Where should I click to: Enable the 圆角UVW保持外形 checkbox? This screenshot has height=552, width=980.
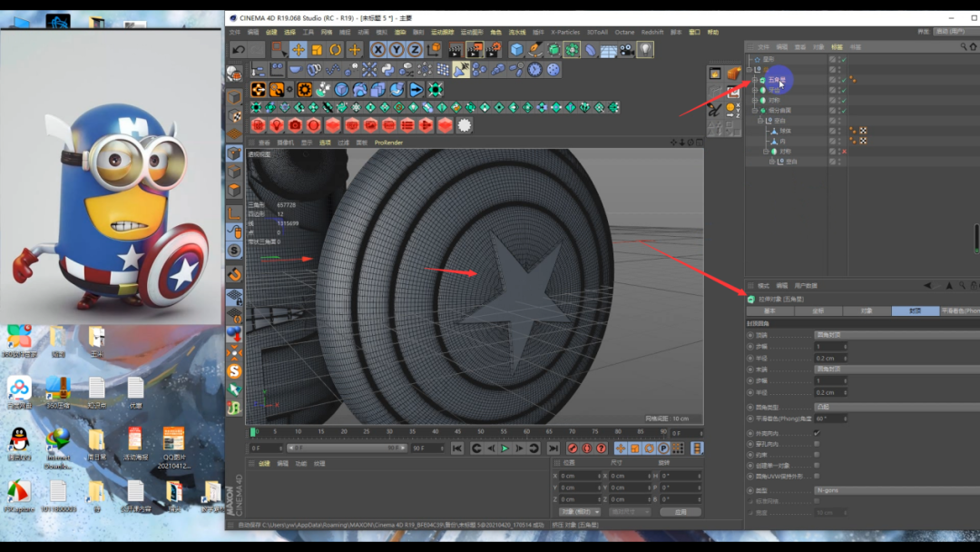pyautogui.click(x=817, y=476)
